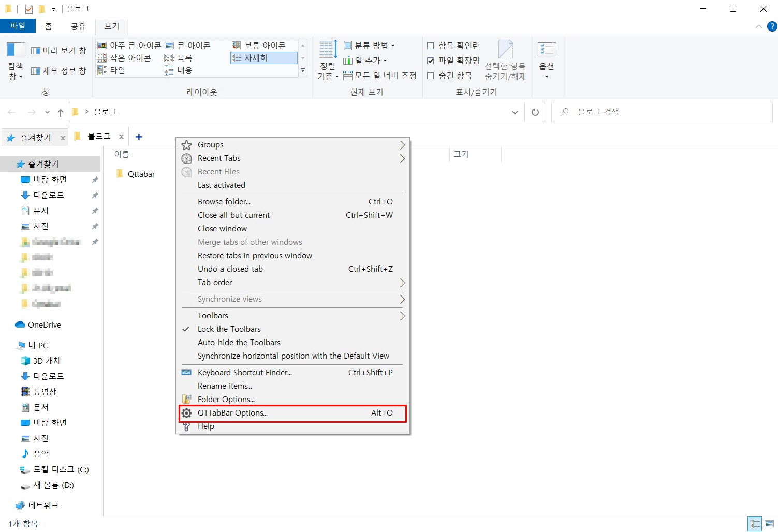Screen dimensions: 778x532
Task: Switch to the 공유 ribbon tab
Action: 78,26
